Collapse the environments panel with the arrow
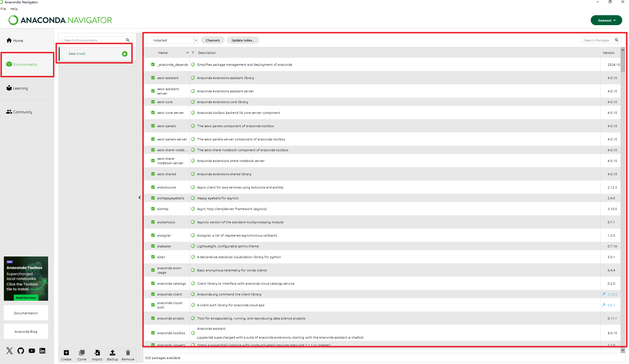The height and width of the screenshot is (364, 630). (140, 198)
